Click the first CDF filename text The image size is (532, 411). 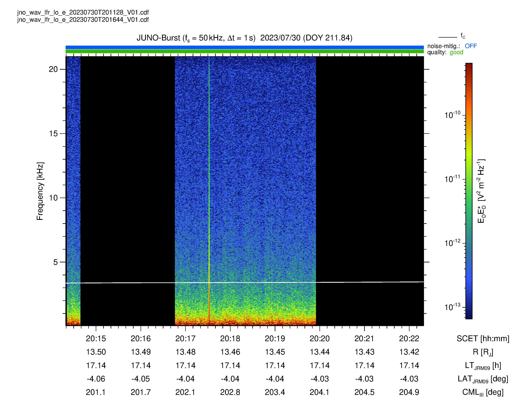tap(83, 12)
